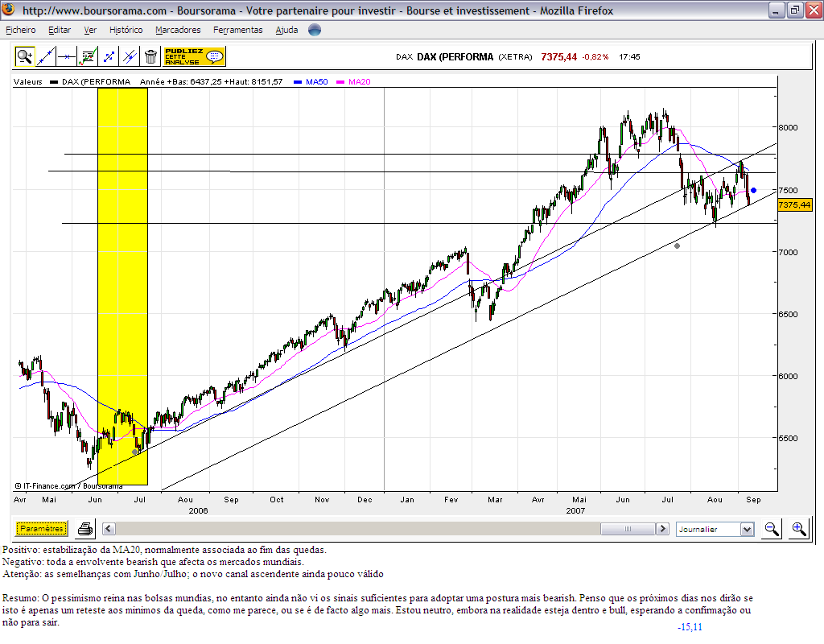The image size is (824, 644).
Task: Select the parallel channel lines tool
Action: click(x=130, y=56)
